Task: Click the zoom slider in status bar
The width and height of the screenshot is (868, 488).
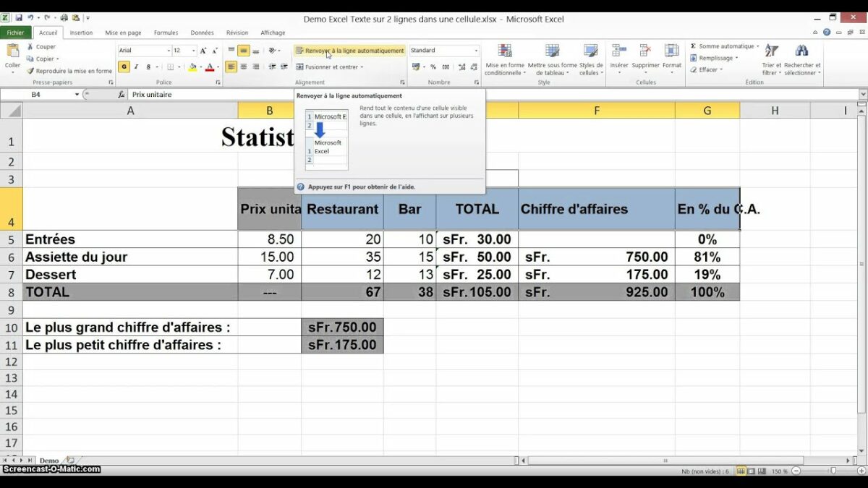Action: [832, 471]
